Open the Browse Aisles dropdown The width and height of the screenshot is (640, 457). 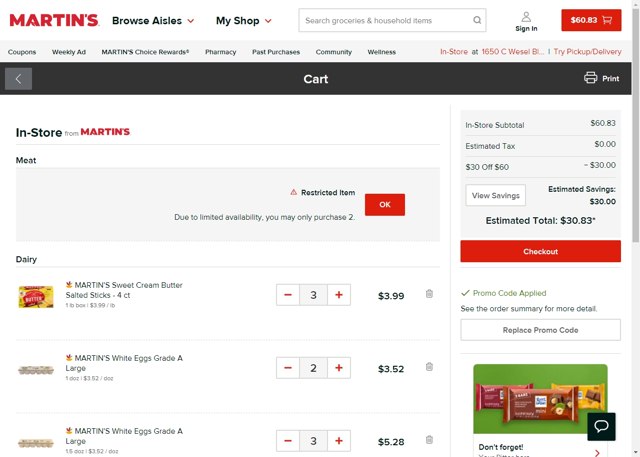(x=153, y=20)
